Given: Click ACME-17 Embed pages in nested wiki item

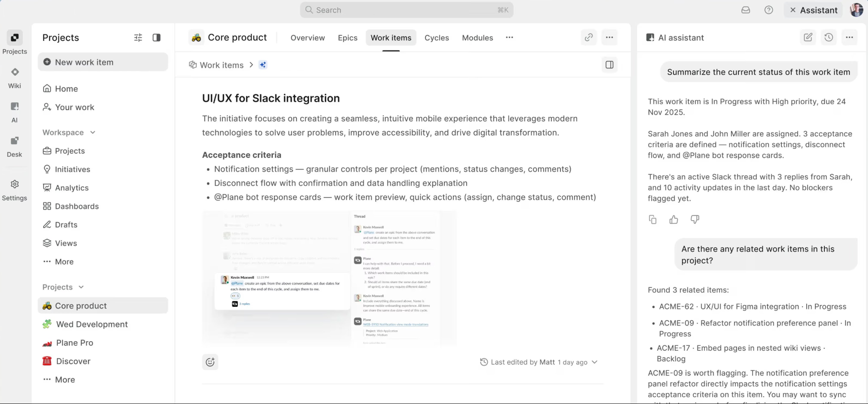Looking at the screenshot, I should click(741, 353).
